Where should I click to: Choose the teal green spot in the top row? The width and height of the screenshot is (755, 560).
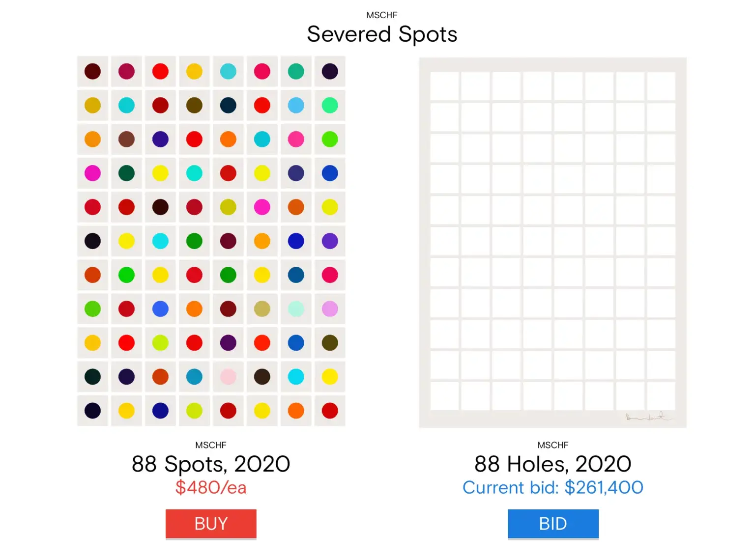pos(296,71)
